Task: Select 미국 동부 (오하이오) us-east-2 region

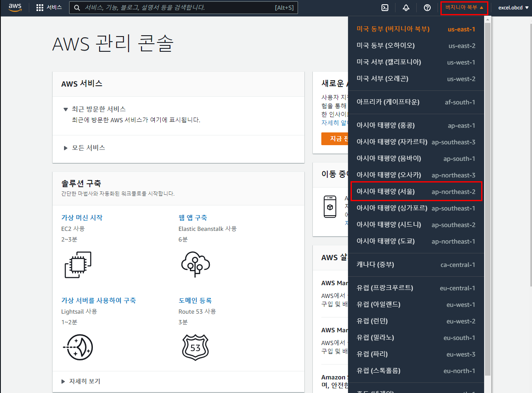Action: [x=416, y=45]
